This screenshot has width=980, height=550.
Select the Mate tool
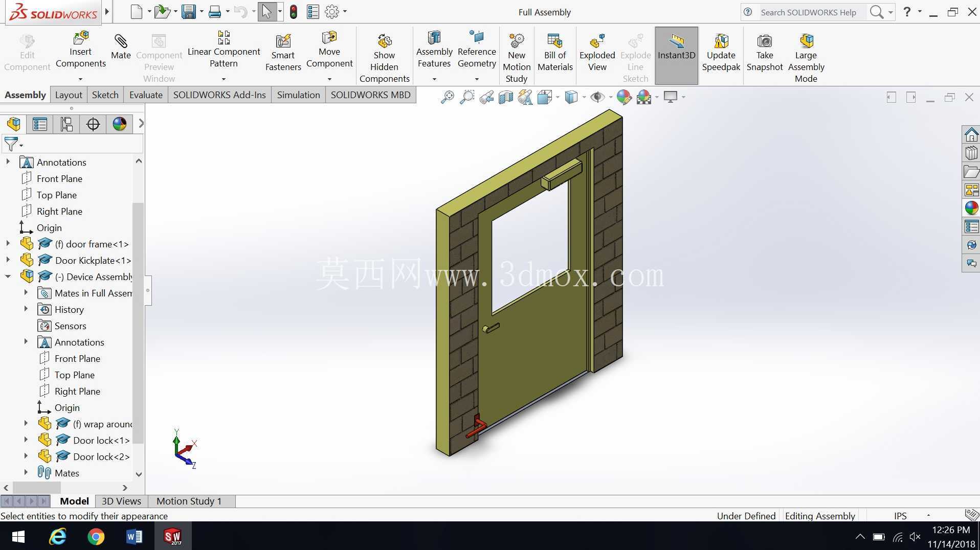(121, 47)
